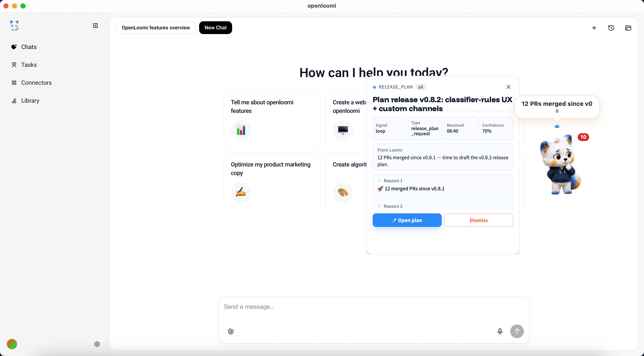Click the Loomi fox mascot
Image resolution: width=644 pixels, height=356 pixels.
pos(560,165)
